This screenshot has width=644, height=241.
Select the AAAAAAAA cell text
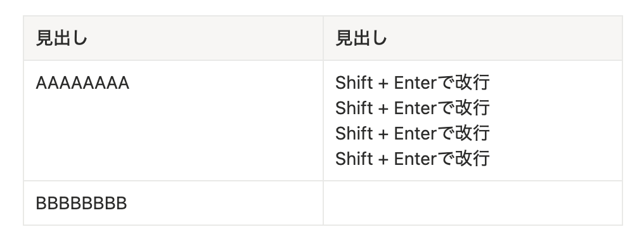[x=82, y=83]
